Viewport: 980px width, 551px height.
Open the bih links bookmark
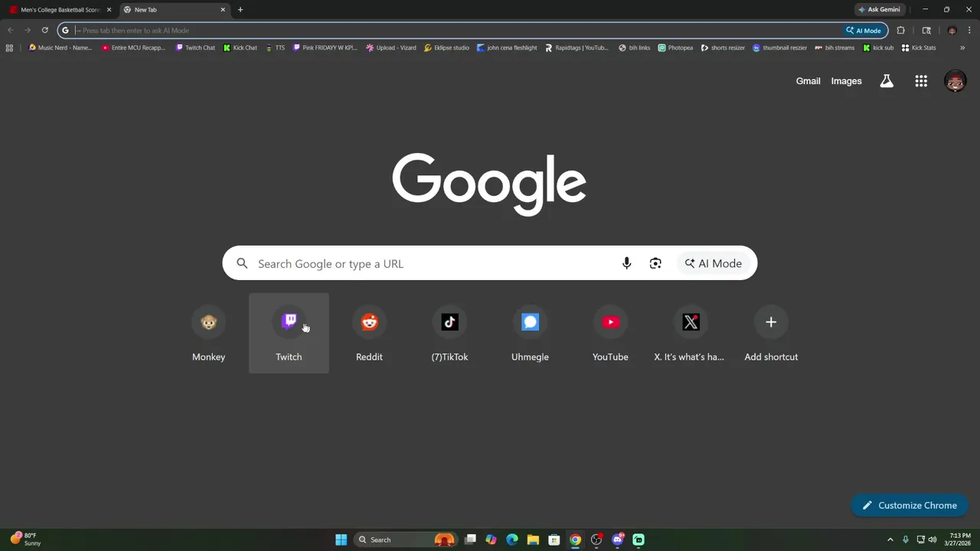634,47
